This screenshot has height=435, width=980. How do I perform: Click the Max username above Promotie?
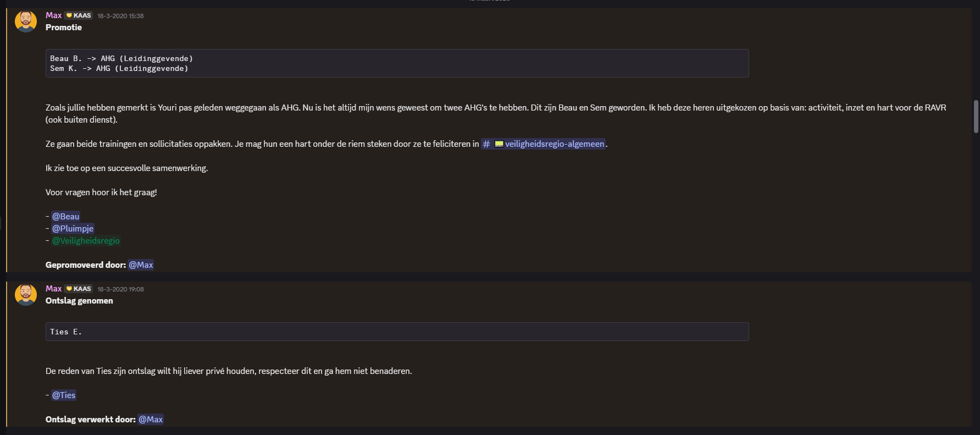[x=53, y=15]
